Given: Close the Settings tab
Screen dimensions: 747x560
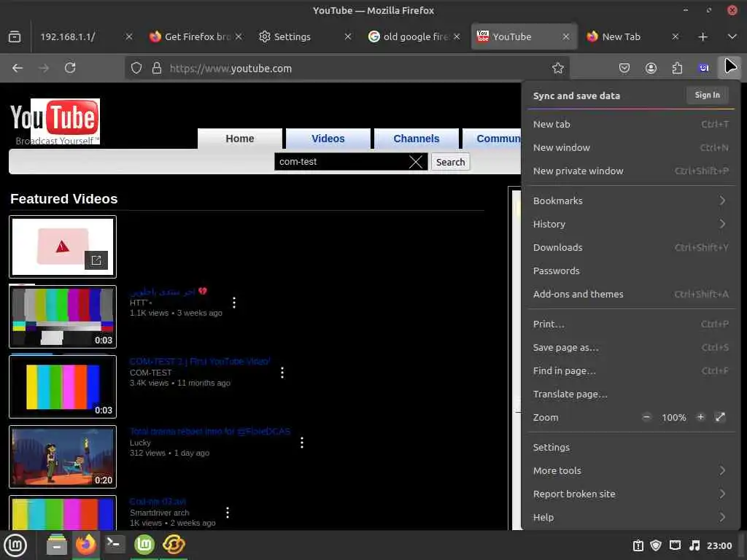Looking at the screenshot, I should point(348,36).
